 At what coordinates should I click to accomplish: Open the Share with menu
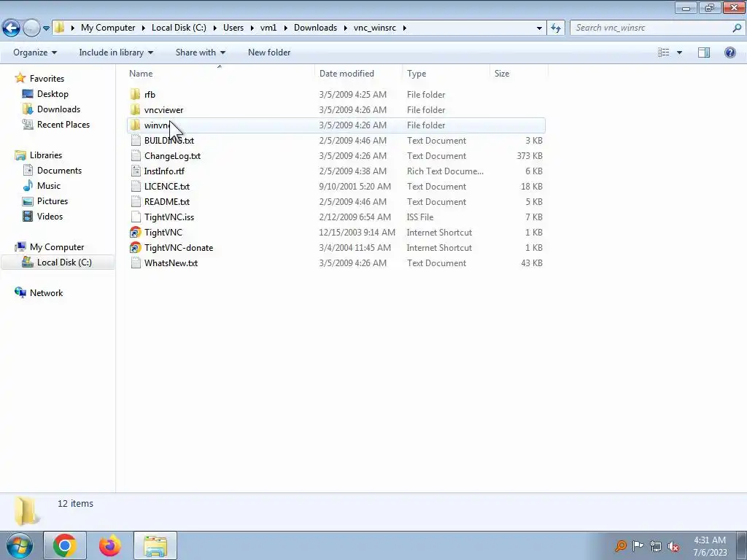click(200, 52)
